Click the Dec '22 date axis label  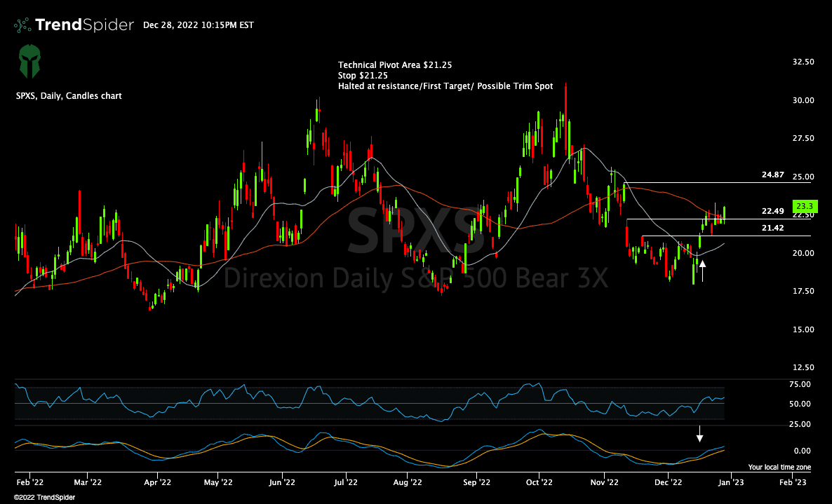(668, 482)
